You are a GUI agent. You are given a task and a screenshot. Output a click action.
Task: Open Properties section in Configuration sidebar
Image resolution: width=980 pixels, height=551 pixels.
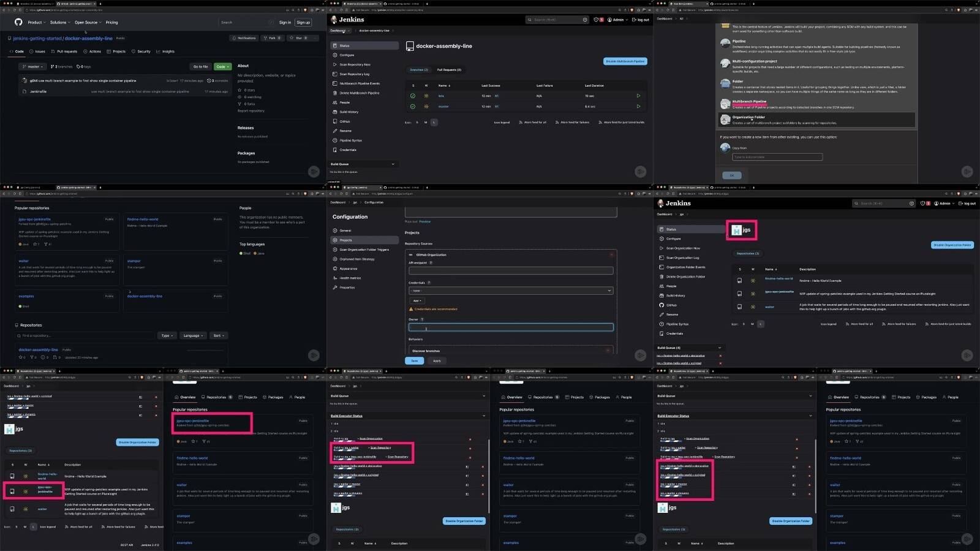(x=347, y=287)
